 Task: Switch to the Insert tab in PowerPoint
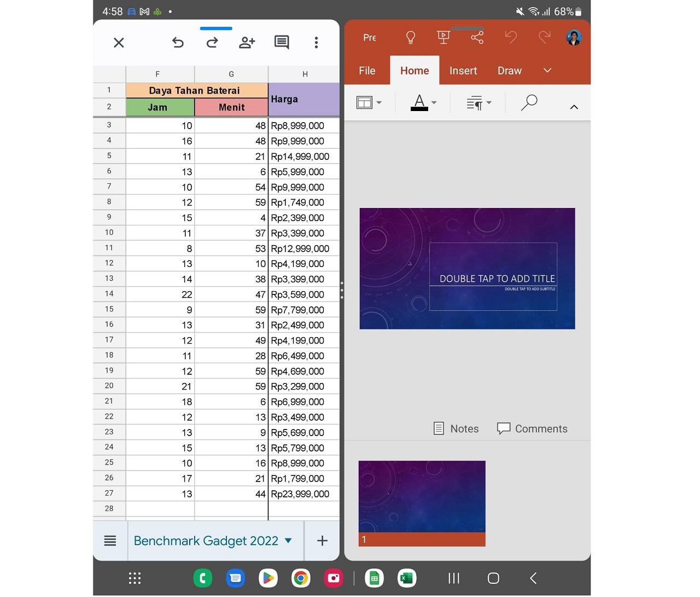[x=463, y=70]
